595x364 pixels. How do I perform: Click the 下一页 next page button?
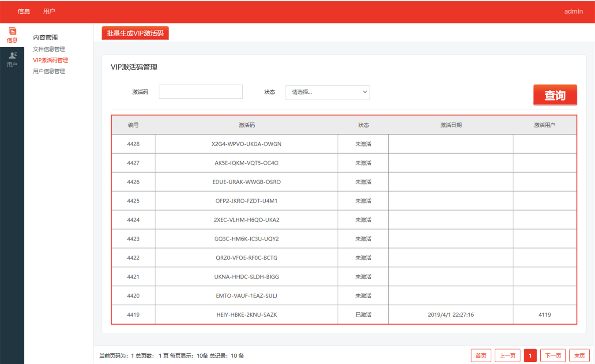(553, 356)
